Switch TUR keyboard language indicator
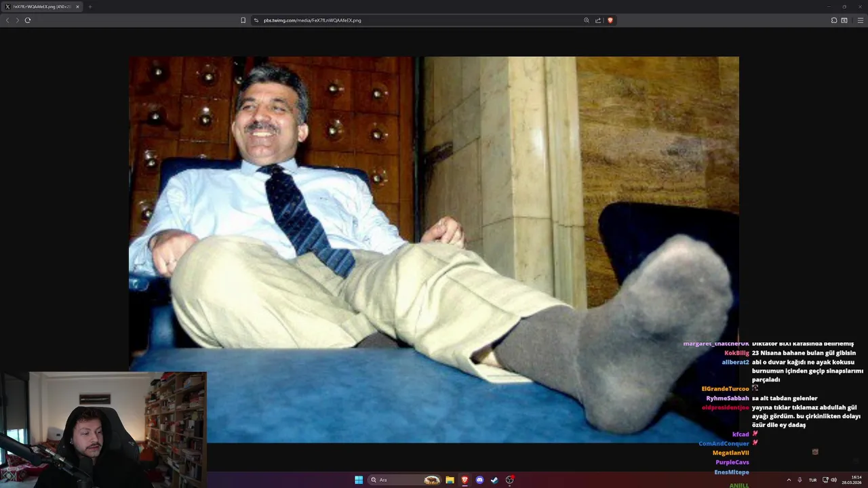This screenshot has height=488, width=868. coord(812,480)
